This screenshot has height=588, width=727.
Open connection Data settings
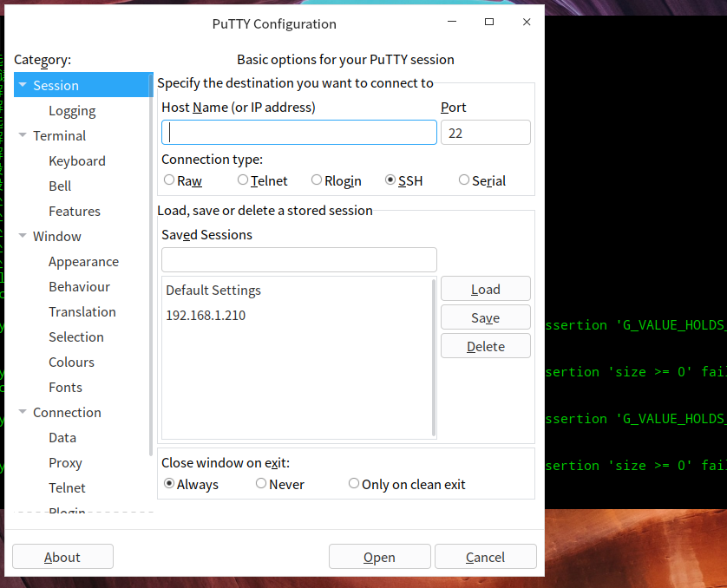(62, 437)
